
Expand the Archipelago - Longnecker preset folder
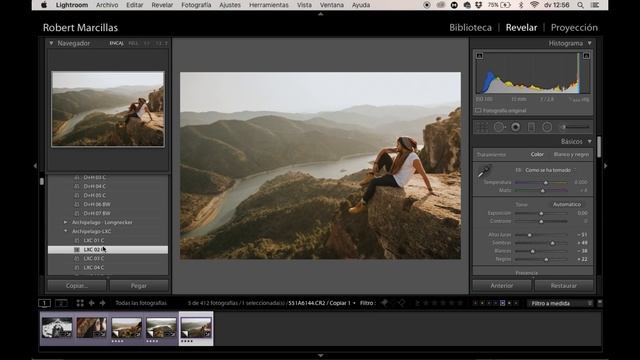click(65, 222)
